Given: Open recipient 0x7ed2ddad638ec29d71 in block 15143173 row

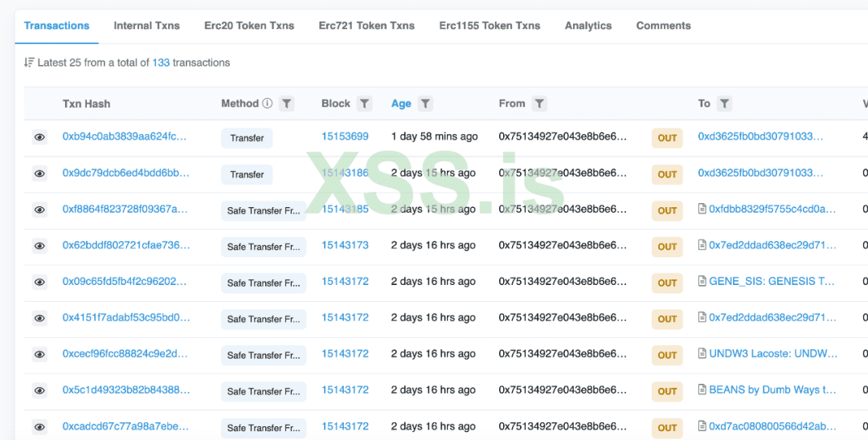Looking at the screenshot, I should [x=773, y=245].
